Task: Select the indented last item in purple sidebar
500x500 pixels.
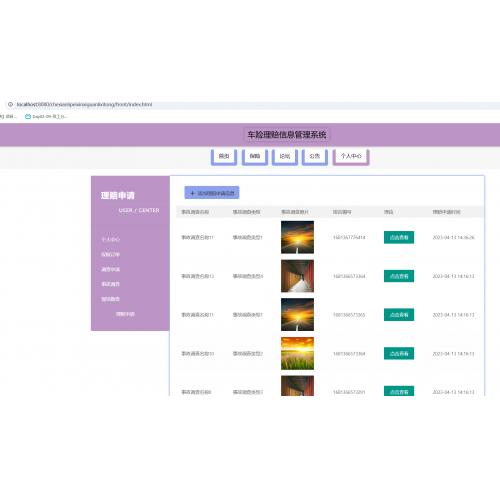Action: [x=125, y=314]
